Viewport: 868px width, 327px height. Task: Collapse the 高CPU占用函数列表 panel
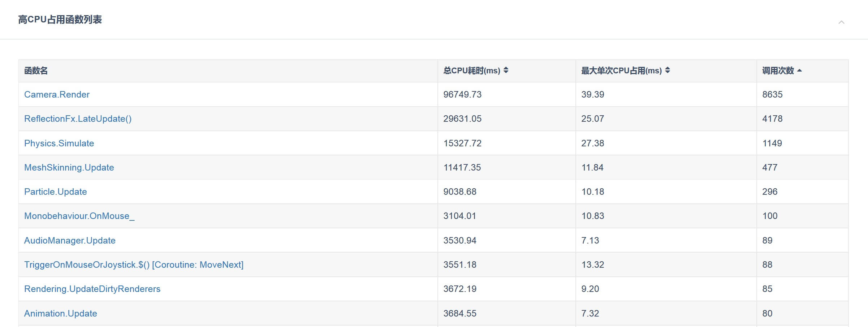[x=841, y=22]
